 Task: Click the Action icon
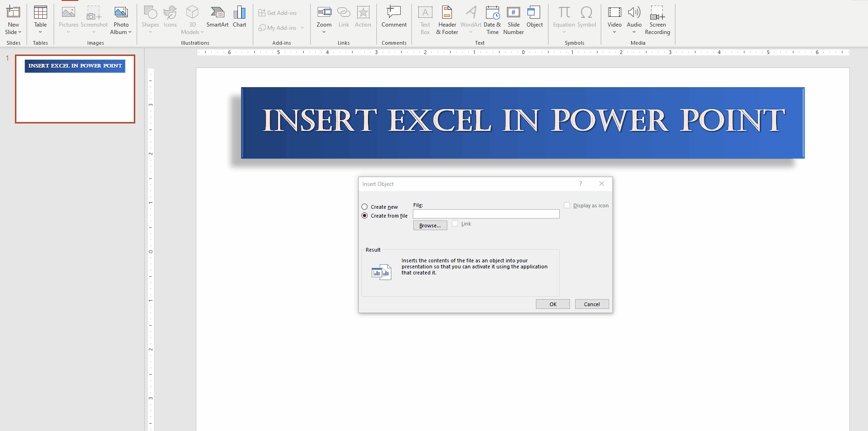(363, 13)
